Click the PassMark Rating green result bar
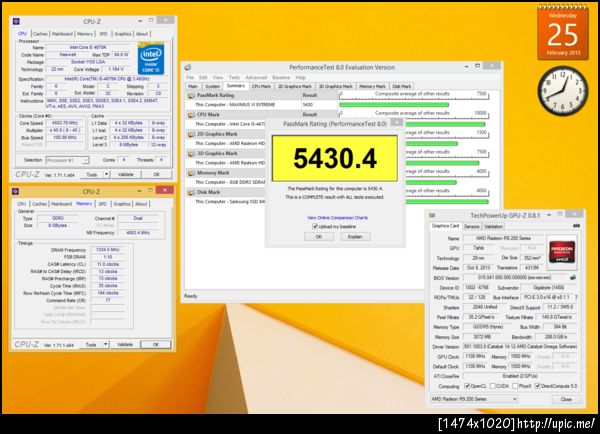Screen dimensions: 600x434 tap(394, 104)
